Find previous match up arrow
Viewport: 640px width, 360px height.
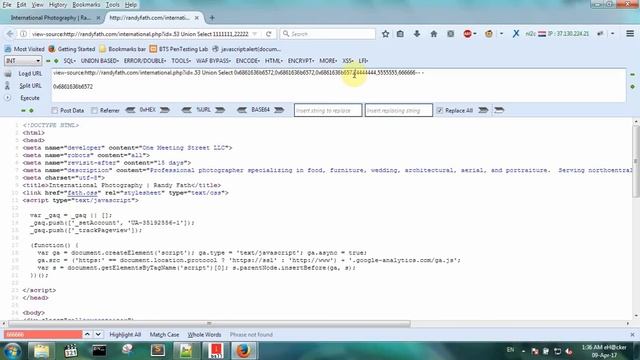87,335
